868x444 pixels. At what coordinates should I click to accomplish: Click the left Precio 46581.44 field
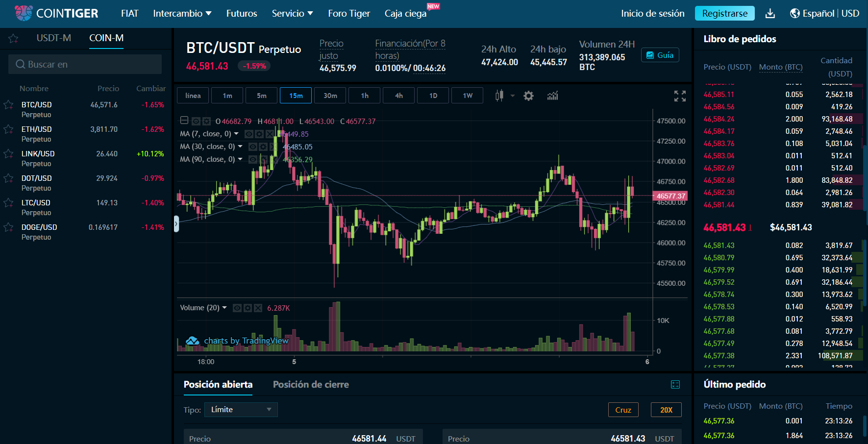303,438
